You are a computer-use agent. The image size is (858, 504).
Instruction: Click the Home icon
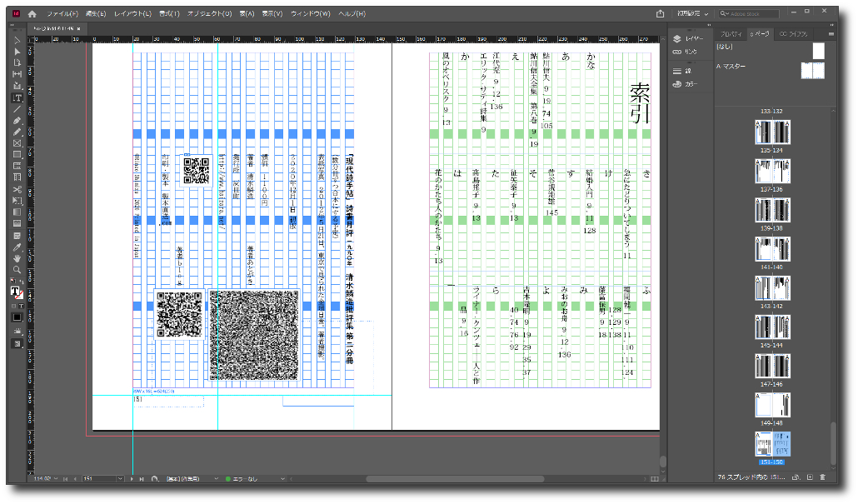[x=32, y=14]
